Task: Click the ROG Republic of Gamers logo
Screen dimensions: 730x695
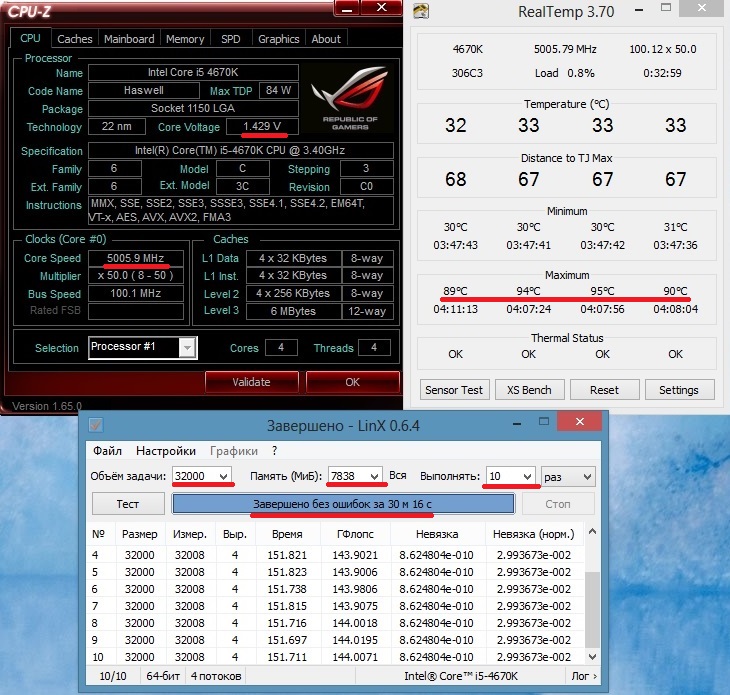Action: pyautogui.click(x=350, y=98)
